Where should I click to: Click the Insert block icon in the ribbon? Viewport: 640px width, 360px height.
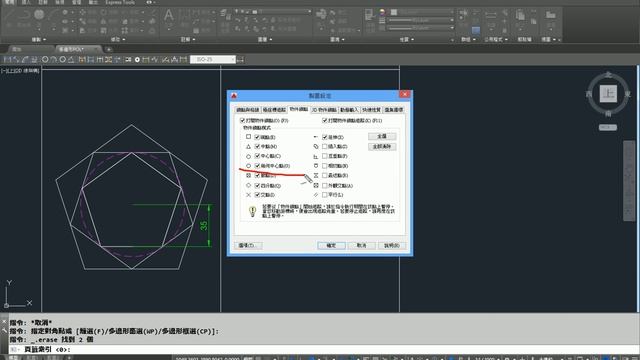coord(321,14)
